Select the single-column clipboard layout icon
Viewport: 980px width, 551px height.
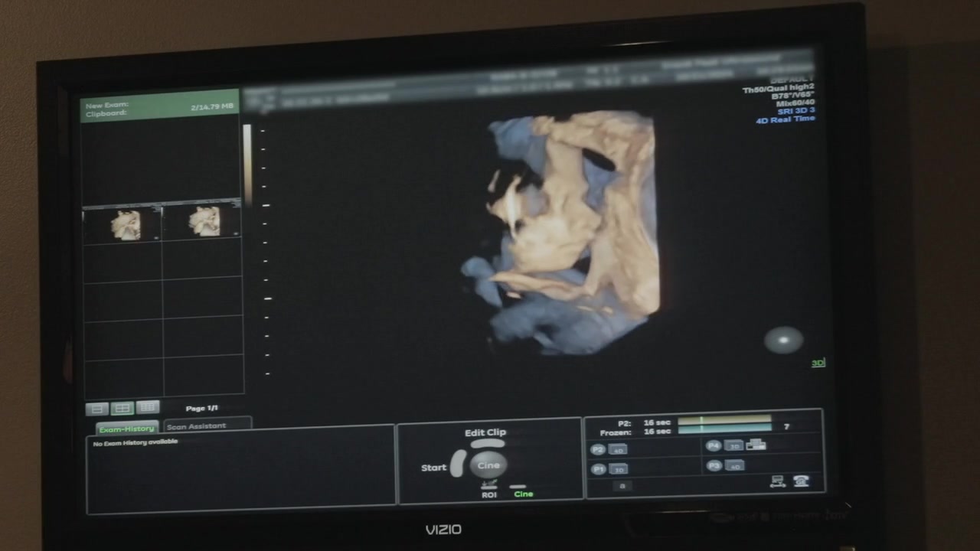coord(96,409)
